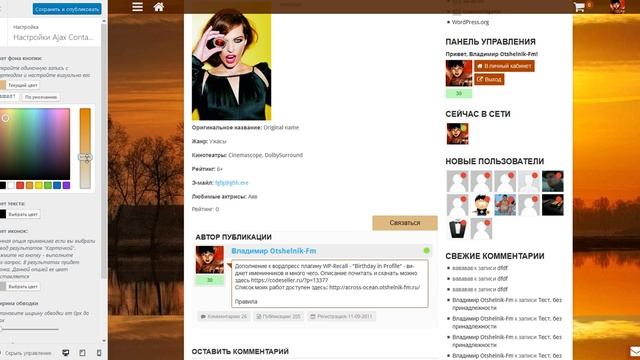Go to site home via house icon

159,7
